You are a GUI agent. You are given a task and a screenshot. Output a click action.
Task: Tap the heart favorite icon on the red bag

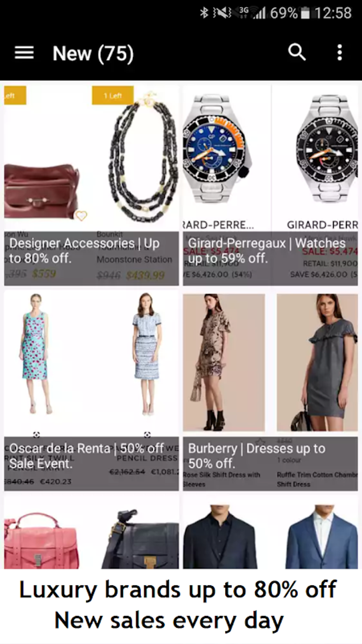pyautogui.click(x=81, y=215)
